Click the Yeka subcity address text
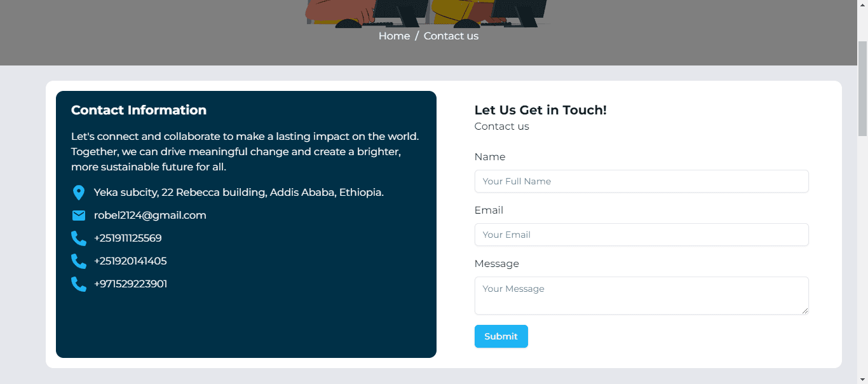The height and width of the screenshot is (384, 868). [x=239, y=193]
